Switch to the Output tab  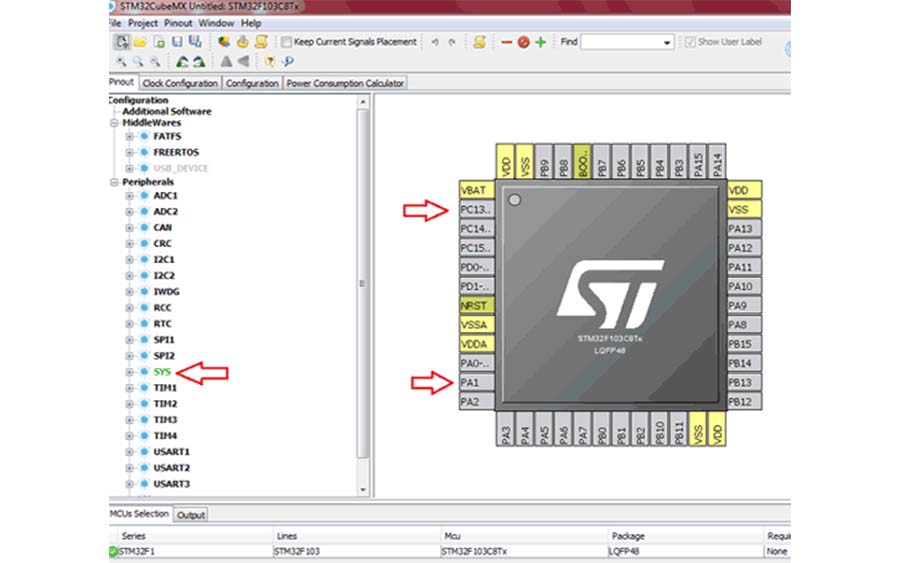point(191,515)
